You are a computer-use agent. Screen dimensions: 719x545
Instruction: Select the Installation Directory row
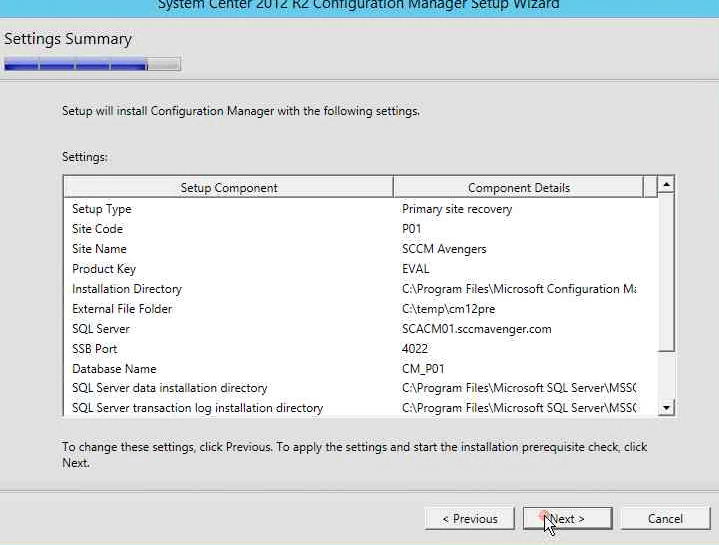point(360,289)
